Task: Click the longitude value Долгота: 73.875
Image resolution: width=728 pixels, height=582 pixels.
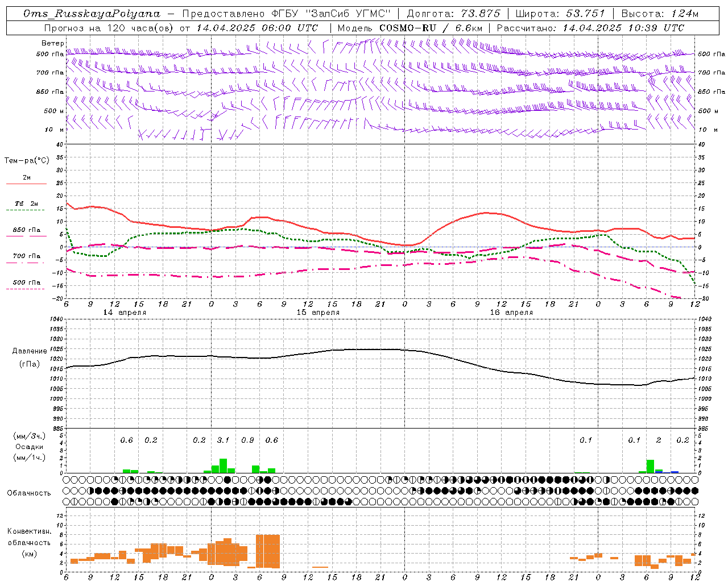Action: point(453,14)
